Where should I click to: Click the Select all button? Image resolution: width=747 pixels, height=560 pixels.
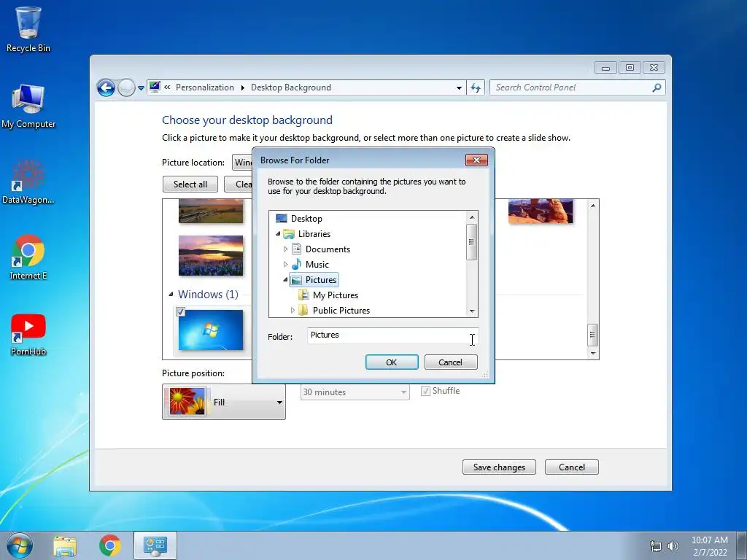click(190, 184)
